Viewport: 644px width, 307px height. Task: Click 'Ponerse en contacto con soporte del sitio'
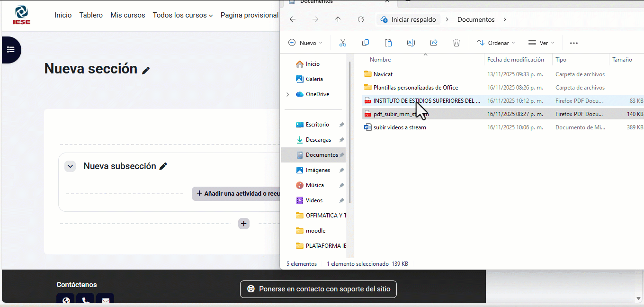318,289
